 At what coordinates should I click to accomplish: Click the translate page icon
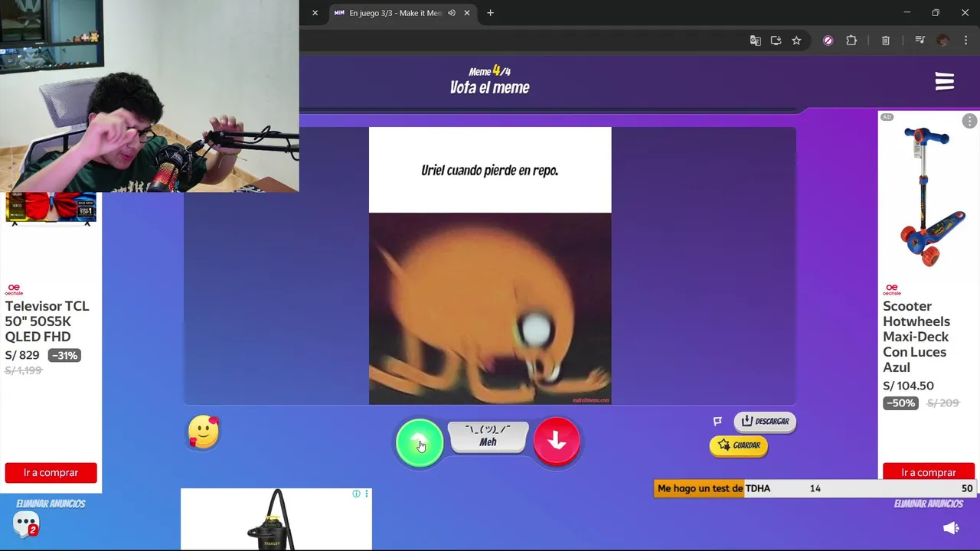pyautogui.click(x=755, y=41)
